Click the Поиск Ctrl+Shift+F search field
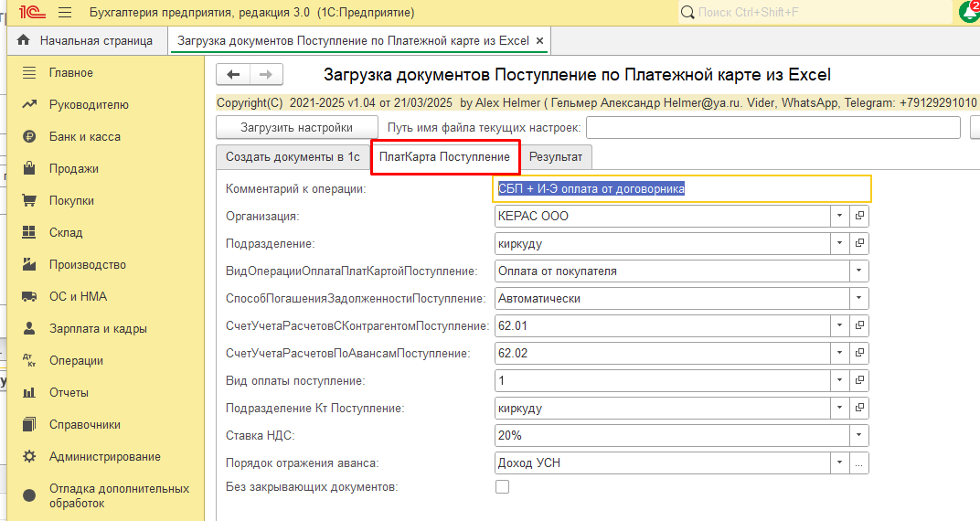Screen dimensions: 980x521 [x=815, y=13]
